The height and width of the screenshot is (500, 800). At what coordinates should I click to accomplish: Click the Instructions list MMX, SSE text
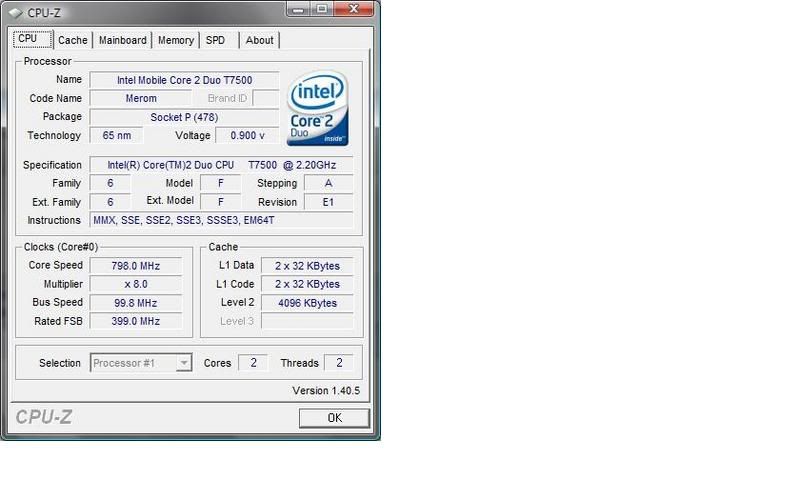pyautogui.click(x=221, y=220)
